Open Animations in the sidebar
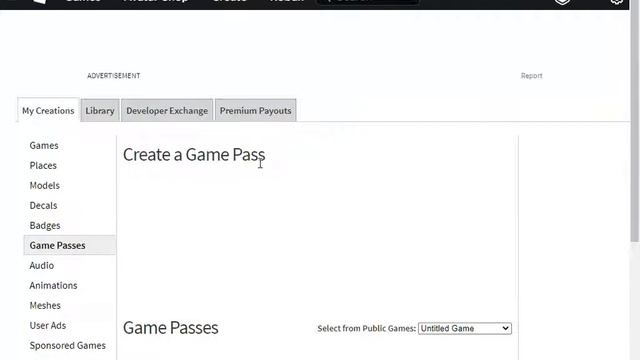Image resolution: width=640 pixels, height=360 pixels. click(x=53, y=285)
